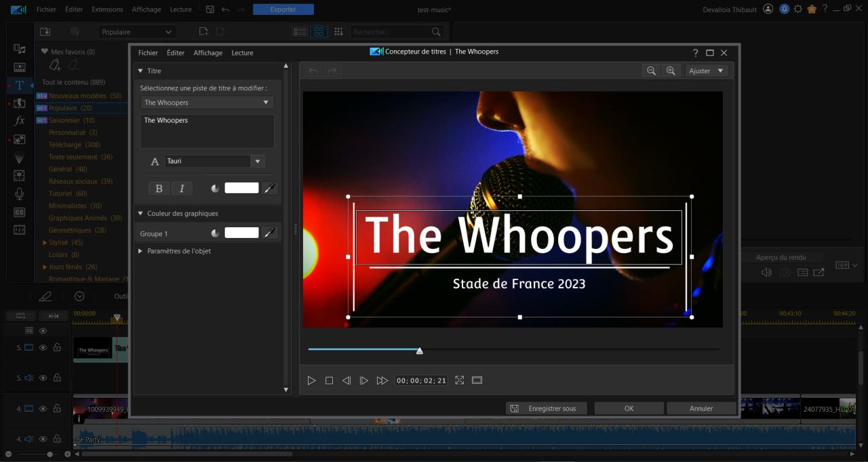Lock audio track 4

tap(57, 439)
